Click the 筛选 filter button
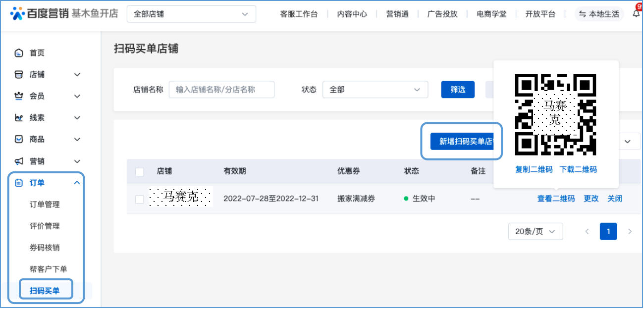The image size is (644, 309). pos(458,89)
